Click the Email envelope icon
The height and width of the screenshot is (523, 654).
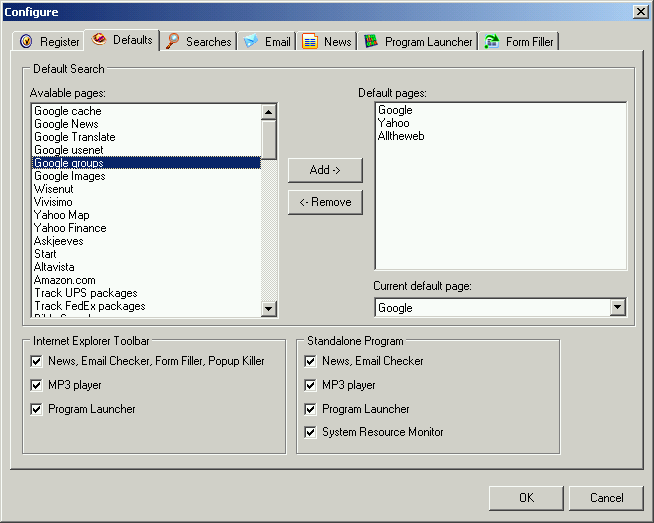click(x=251, y=41)
